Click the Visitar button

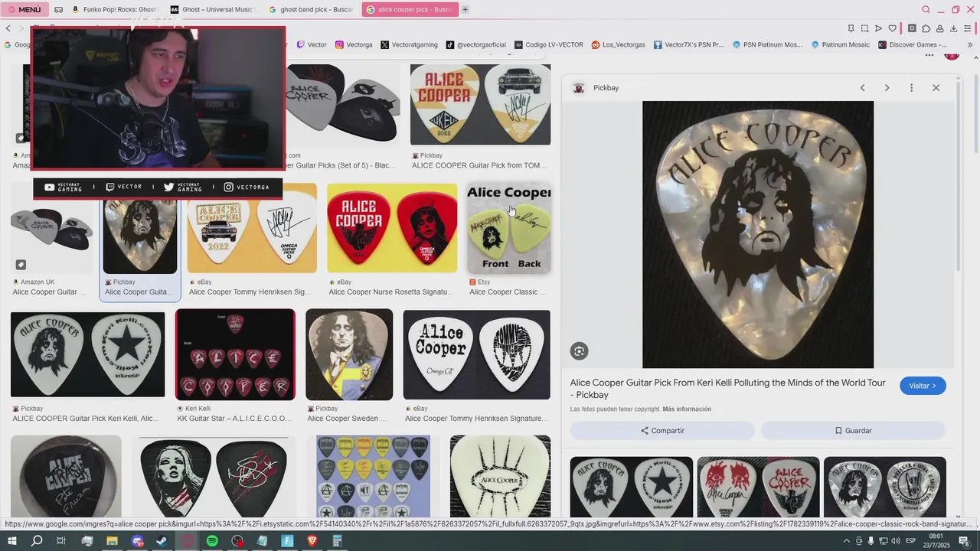[923, 386]
